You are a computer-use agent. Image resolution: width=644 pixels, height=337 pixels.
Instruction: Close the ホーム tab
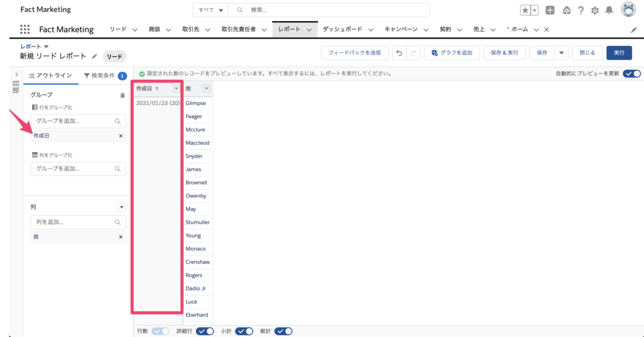[547, 30]
